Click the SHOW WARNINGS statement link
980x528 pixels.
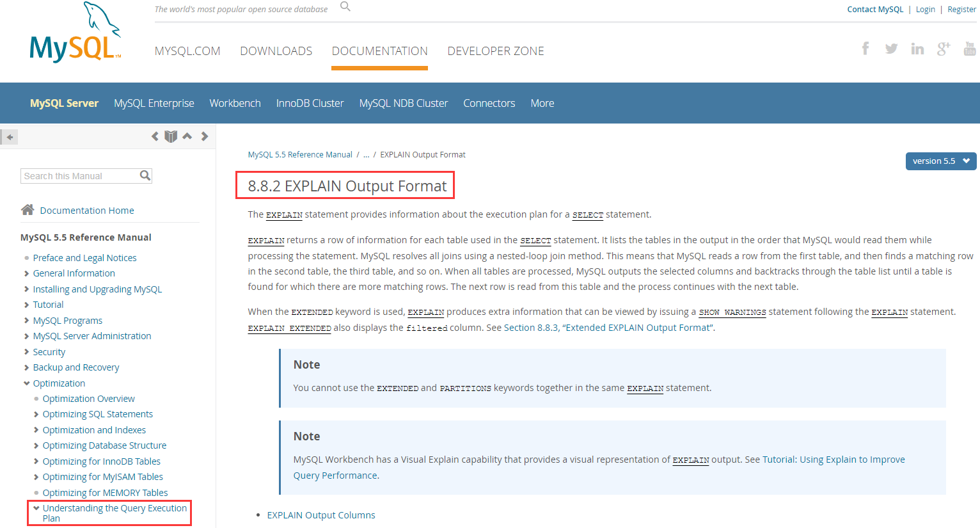pos(732,312)
